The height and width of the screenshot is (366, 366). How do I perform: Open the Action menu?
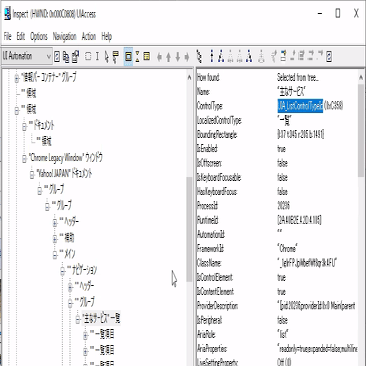pyautogui.click(x=89, y=36)
